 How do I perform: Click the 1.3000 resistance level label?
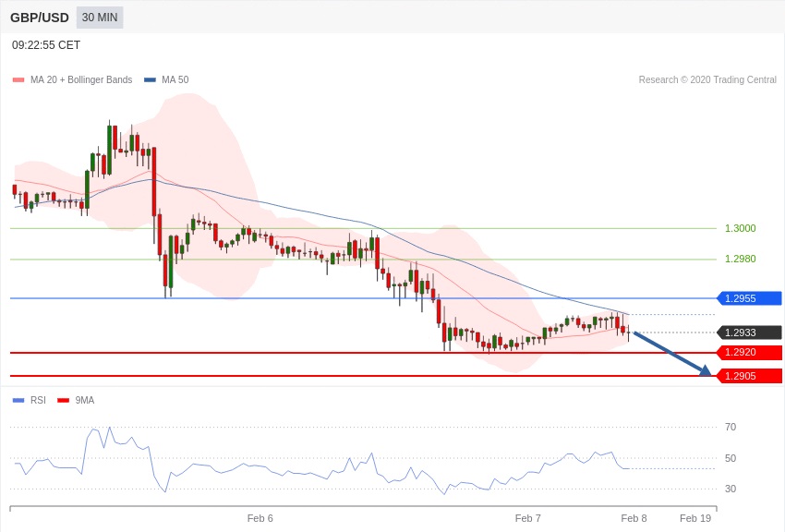click(x=740, y=228)
